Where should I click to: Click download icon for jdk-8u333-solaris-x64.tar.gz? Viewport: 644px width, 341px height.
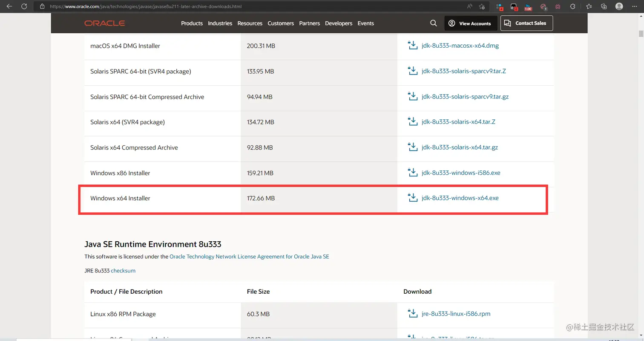412,147
